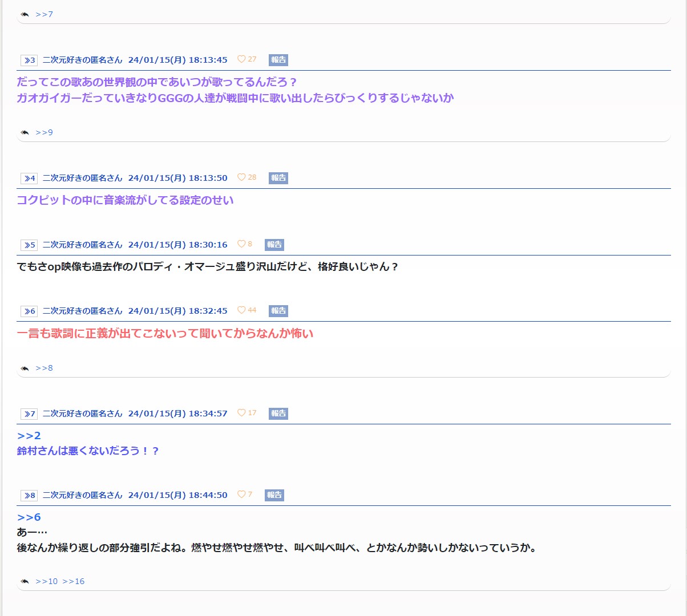Like post 5 with the heart icon

coord(241,244)
